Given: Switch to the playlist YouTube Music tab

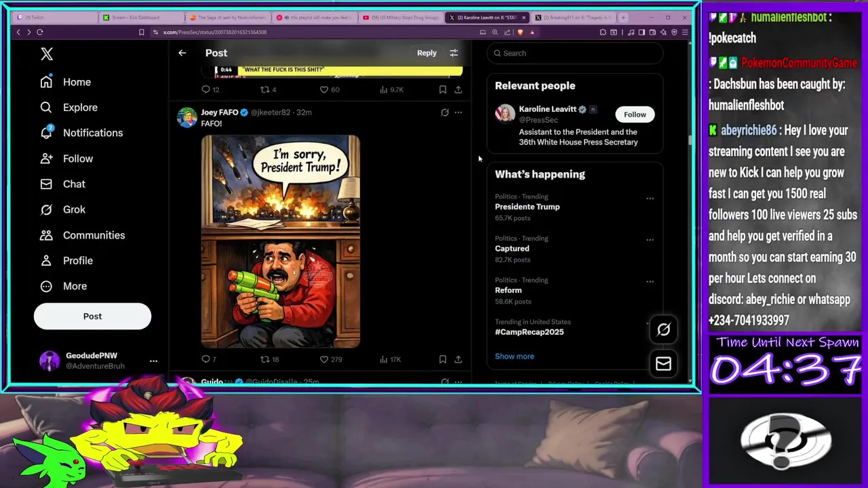Looking at the screenshot, I should click(313, 18).
